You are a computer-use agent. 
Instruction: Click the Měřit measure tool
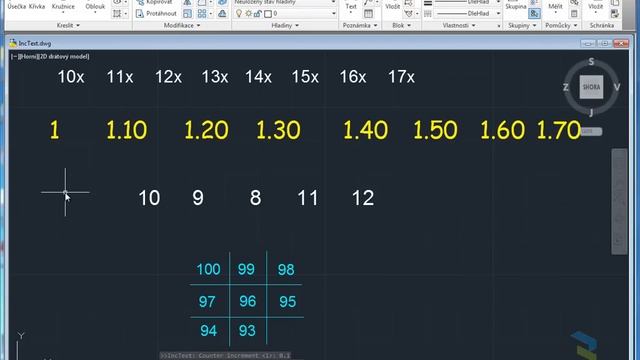click(555, 7)
